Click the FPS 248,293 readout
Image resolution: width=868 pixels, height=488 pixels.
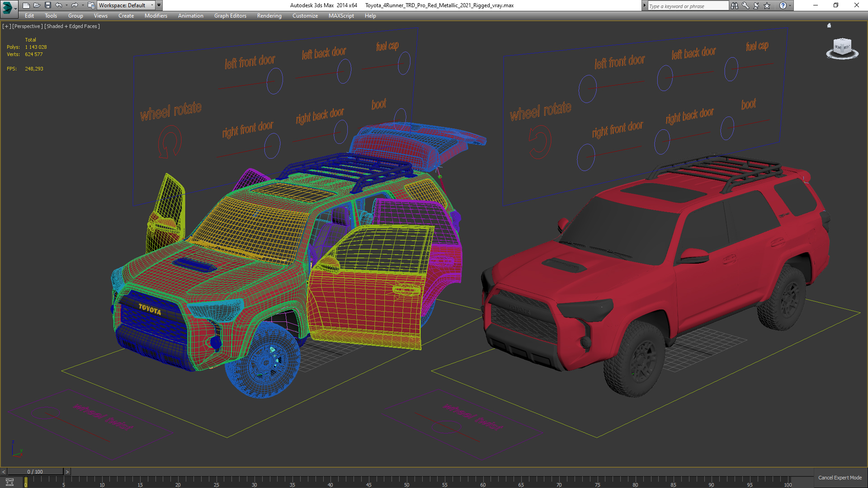[x=25, y=69]
